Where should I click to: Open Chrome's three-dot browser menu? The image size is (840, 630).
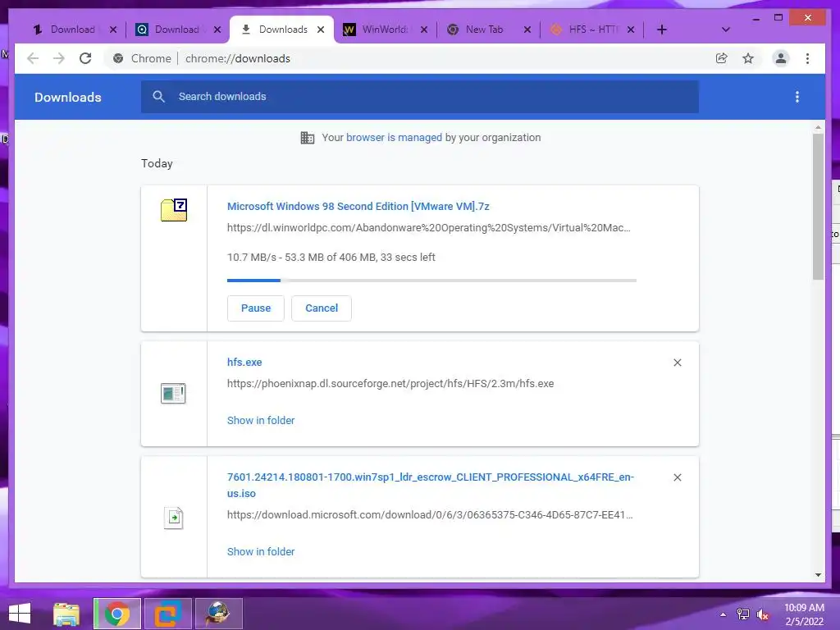coord(807,58)
